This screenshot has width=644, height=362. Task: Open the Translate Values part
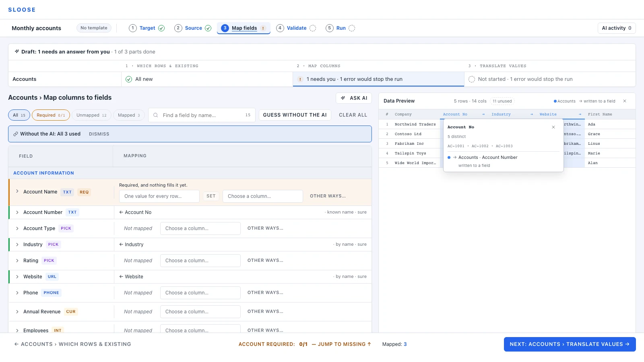coord(550,79)
